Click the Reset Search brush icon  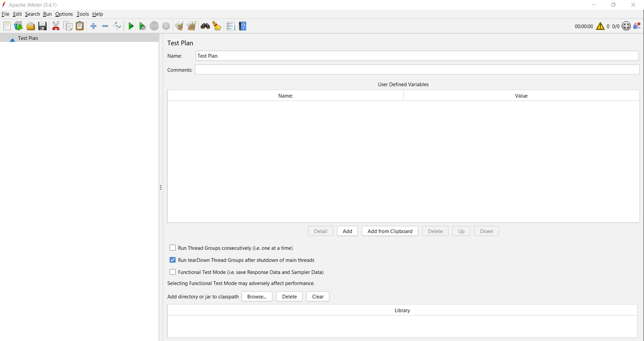217,26
